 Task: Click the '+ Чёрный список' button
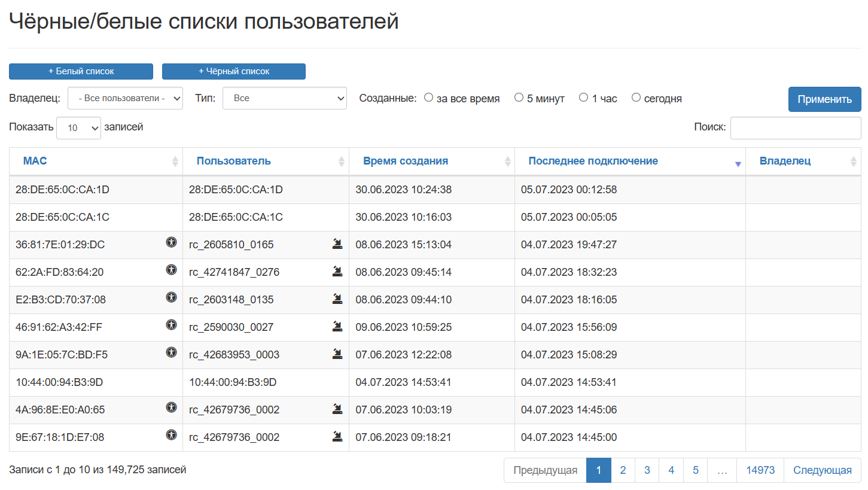[x=234, y=71]
